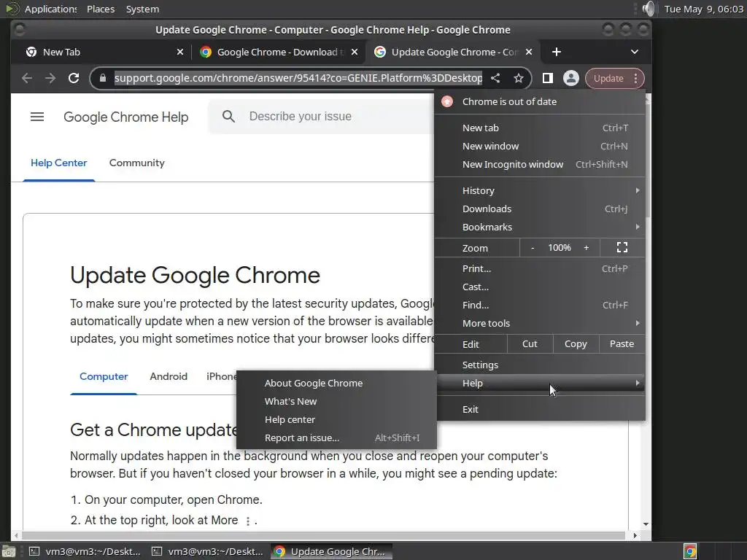Click the Chrome is out of date notice
This screenshot has height=560, width=747.
pyautogui.click(x=541, y=101)
